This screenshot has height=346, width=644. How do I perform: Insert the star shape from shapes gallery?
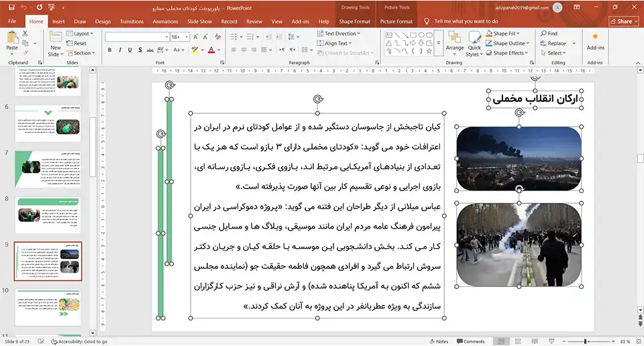tap(429, 52)
